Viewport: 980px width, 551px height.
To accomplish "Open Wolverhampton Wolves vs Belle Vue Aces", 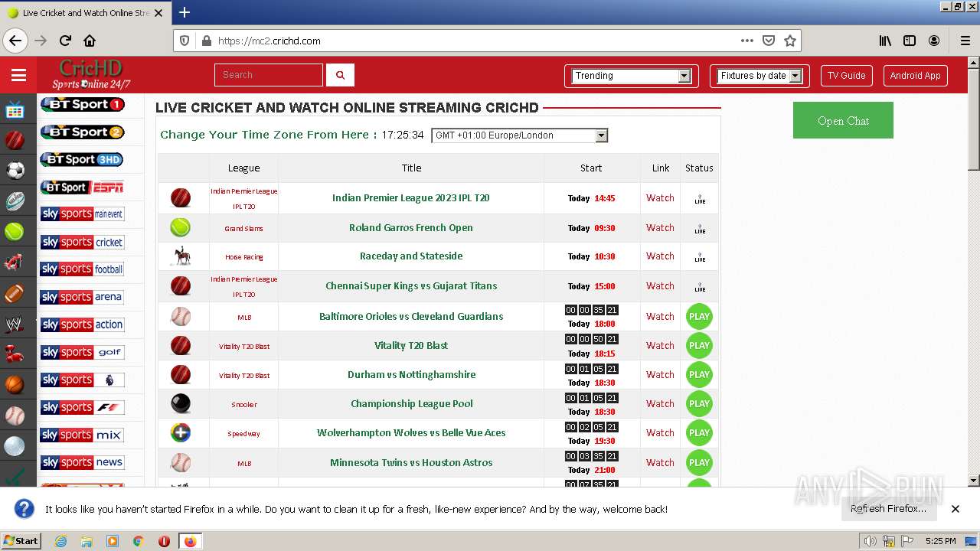I will pyautogui.click(x=411, y=432).
